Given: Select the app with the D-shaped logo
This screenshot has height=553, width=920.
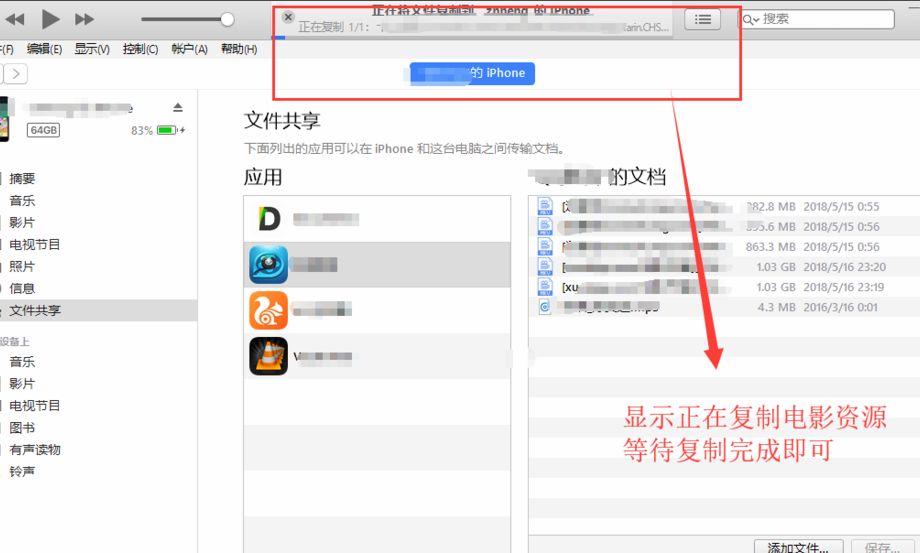Looking at the screenshot, I should point(268,219).
